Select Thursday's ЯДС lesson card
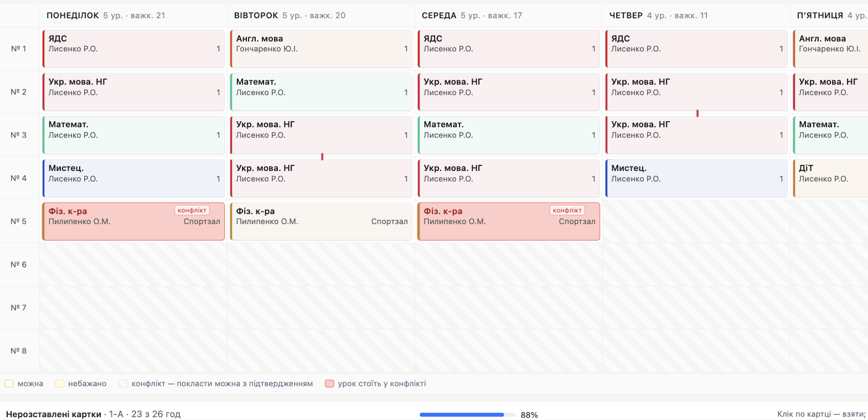This screenshot has width=868, height=420. coord(696,49)
